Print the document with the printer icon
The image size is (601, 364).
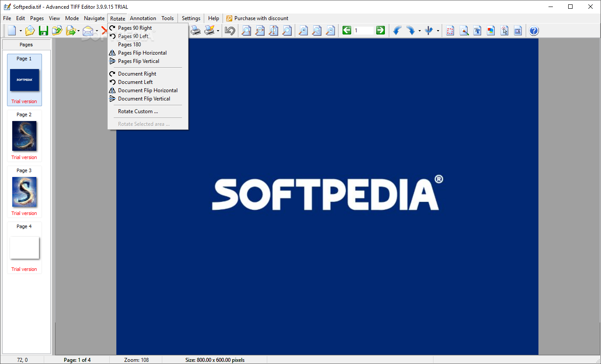click(x=195, y=31)
